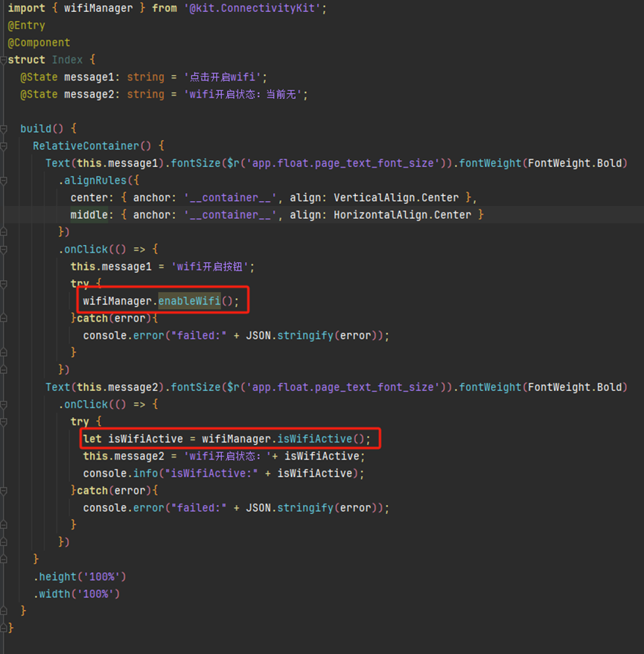Click the 'wifi开启状态：当前无' string literal
The width and height of the screenshot is (644, 654).
pos(238,95)
